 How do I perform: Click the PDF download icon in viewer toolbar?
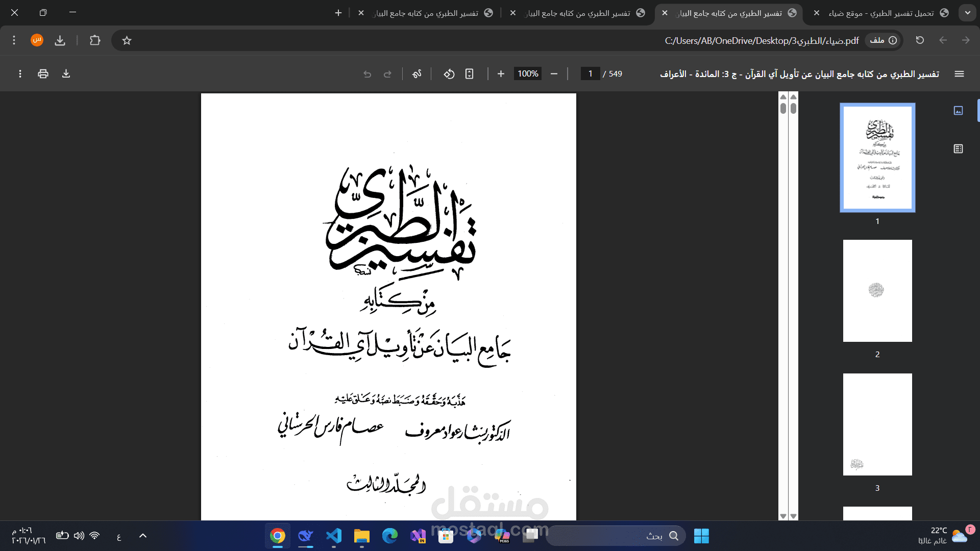pyautogui.click(x=66, y=74)
